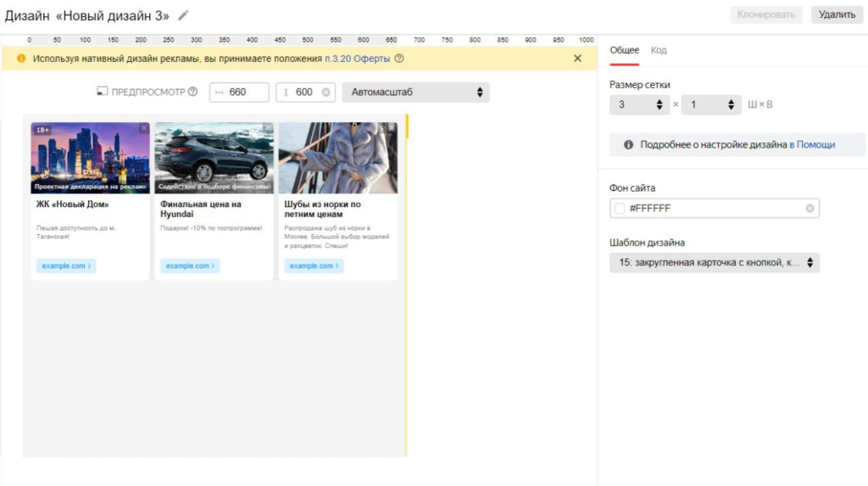
Task: Click example.com button on fur coats card
Action: tap(314, 266)
